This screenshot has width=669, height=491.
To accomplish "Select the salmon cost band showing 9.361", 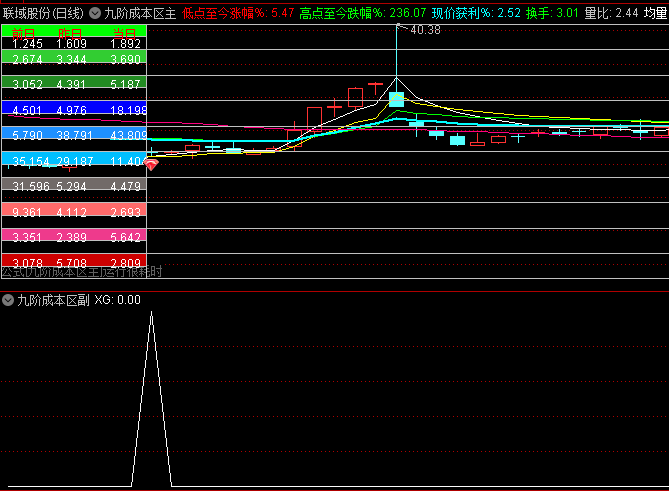I will [x=73, y=211].
